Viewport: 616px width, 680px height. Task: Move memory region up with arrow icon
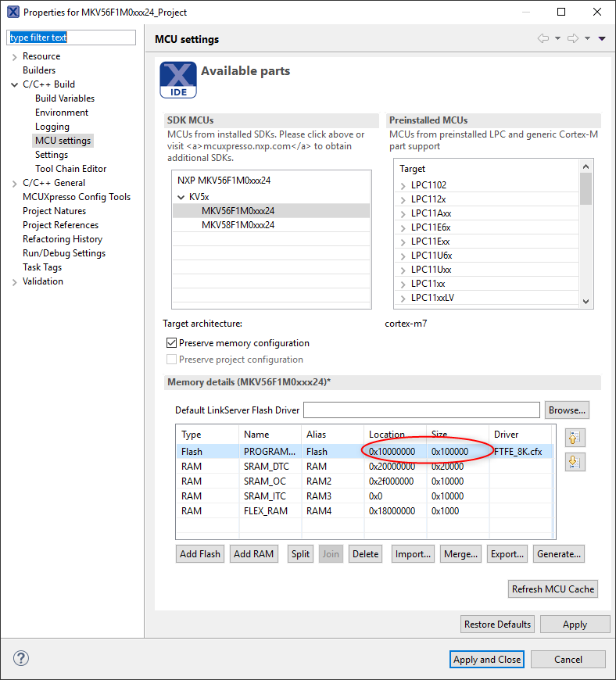(575, 438)
